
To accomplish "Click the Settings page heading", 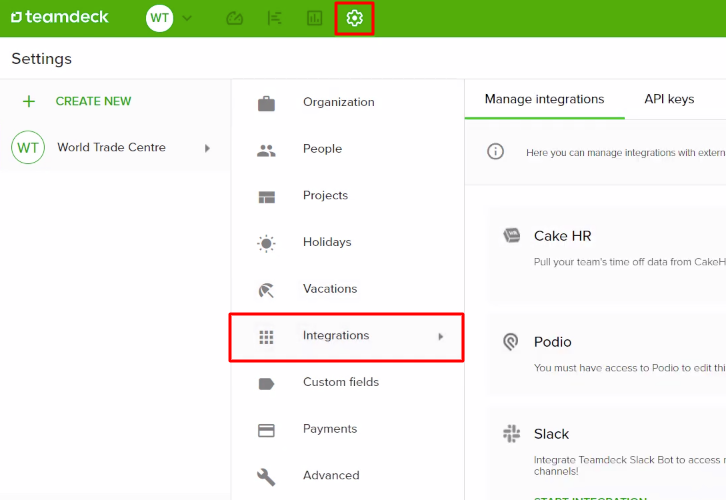I will (42, 59).
